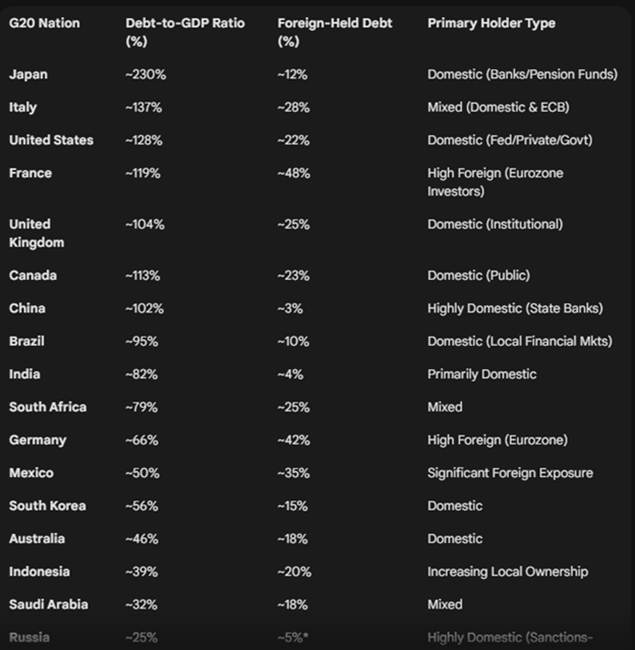Viewport: 635px width, 650px height.
Task: Select High Foreign (Eurozone Investors) cell
Action: point(495,181)
